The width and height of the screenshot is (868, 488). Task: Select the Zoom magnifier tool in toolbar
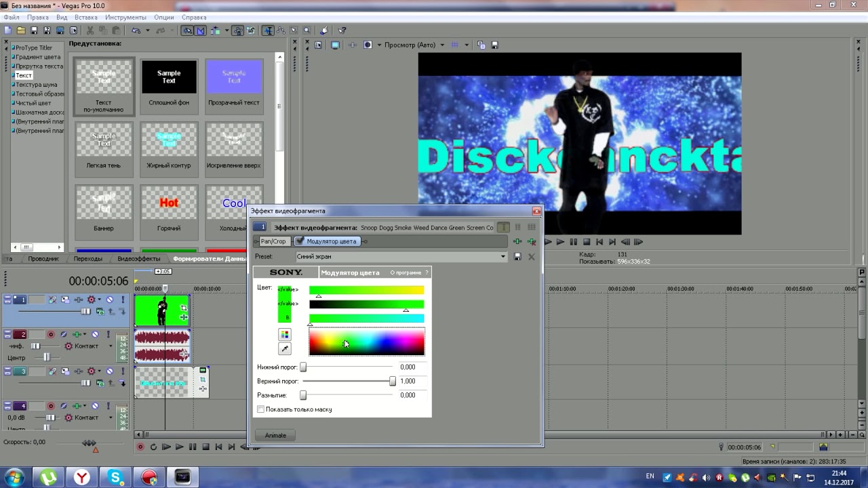click(307, 30)
